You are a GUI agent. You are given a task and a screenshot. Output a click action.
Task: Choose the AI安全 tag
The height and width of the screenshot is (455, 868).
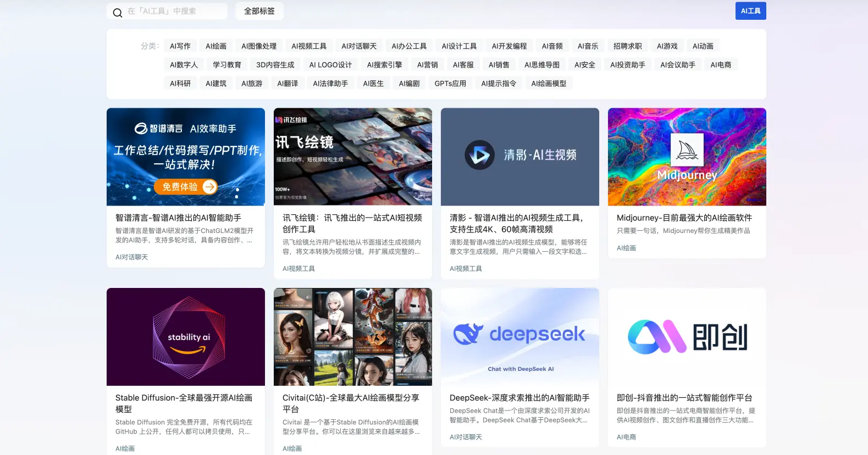click(585, 65)
